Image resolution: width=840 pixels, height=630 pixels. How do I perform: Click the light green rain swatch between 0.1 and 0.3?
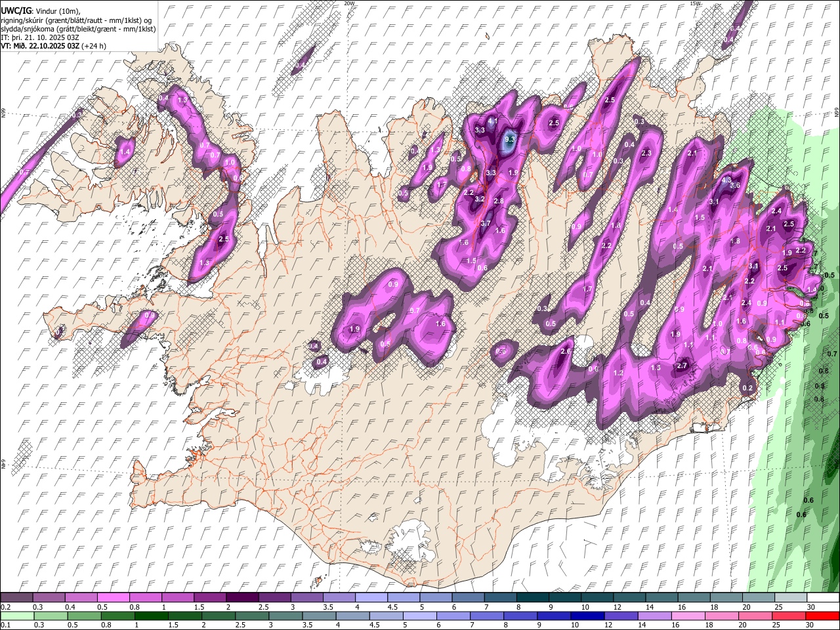pyautogui.click(x=17, y=616)
